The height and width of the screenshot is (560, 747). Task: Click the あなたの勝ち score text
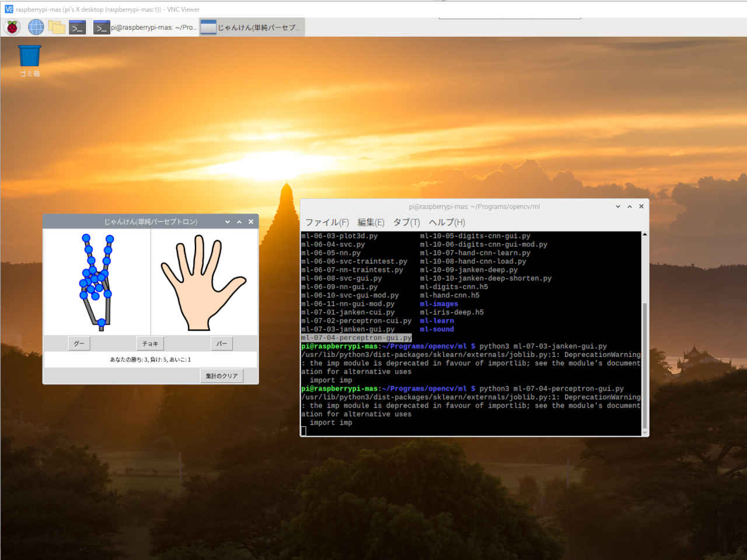151,359
